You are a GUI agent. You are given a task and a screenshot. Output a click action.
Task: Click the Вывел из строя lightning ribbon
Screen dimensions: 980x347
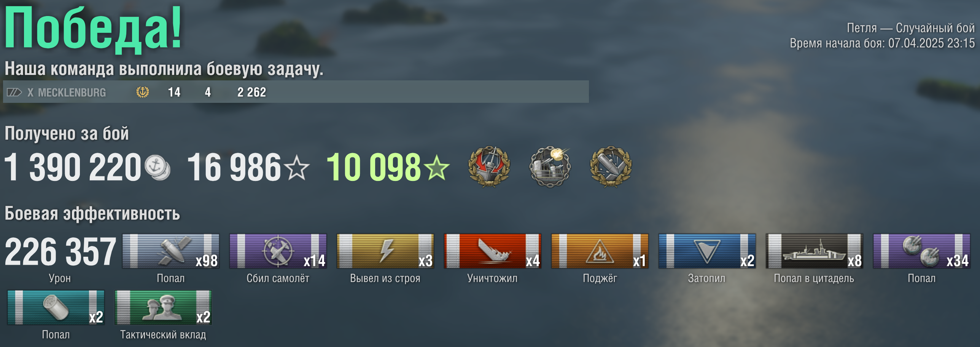pyautogui.click(x=385, y=251)
